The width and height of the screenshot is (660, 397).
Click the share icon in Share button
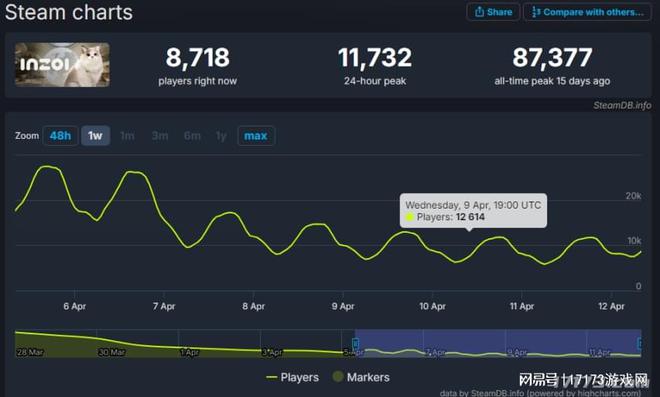pyautogui.click(x=479, y=12)
